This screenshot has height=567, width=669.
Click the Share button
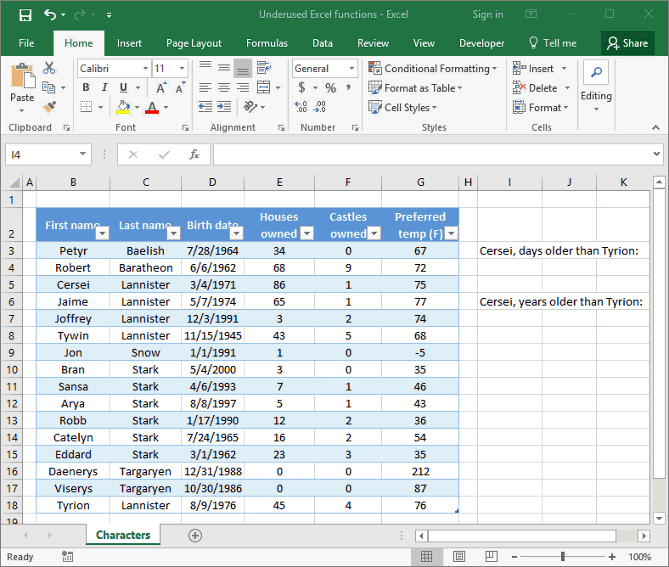coord(628,43)
